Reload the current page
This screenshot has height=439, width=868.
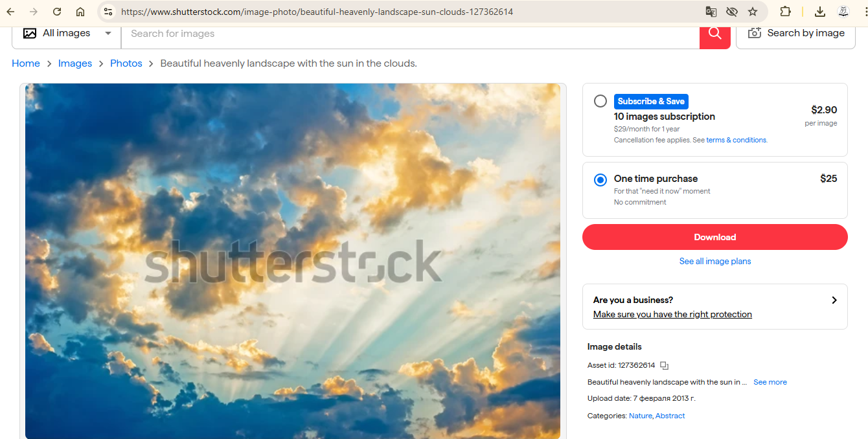tap(57, 12)
